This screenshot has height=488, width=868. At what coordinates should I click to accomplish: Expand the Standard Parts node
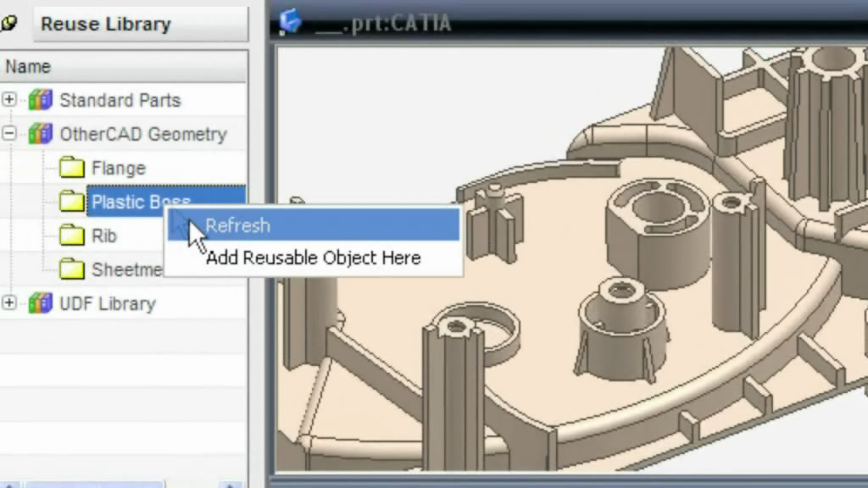pyautogui.click(x=8, y=100)
